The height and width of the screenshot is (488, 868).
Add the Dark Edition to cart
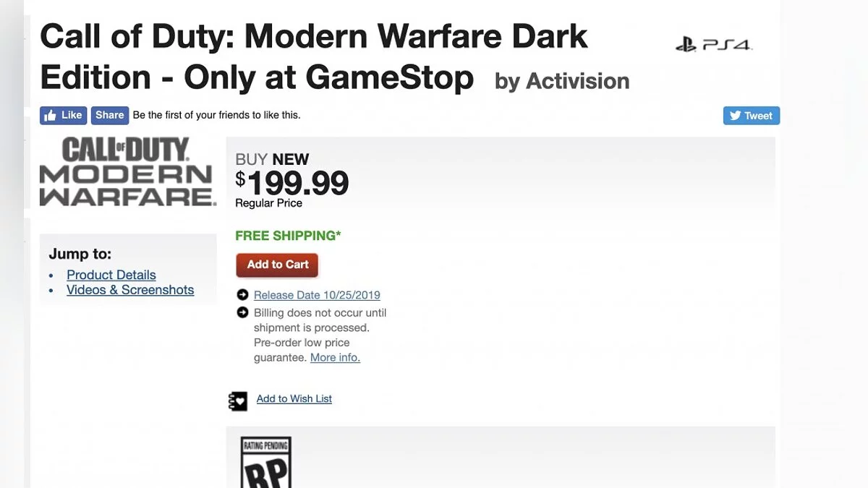(x=277, y=265)
